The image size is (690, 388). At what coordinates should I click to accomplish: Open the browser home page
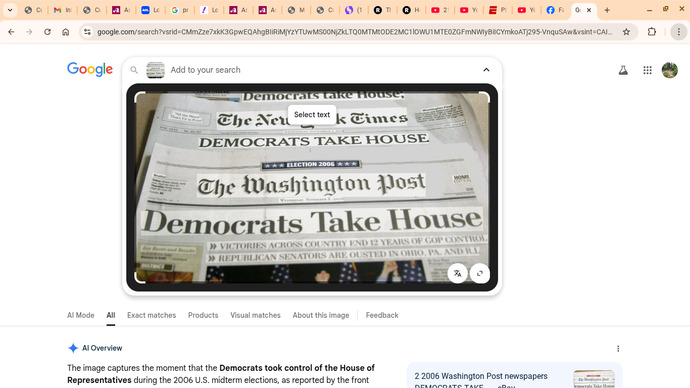pos(66,32)
